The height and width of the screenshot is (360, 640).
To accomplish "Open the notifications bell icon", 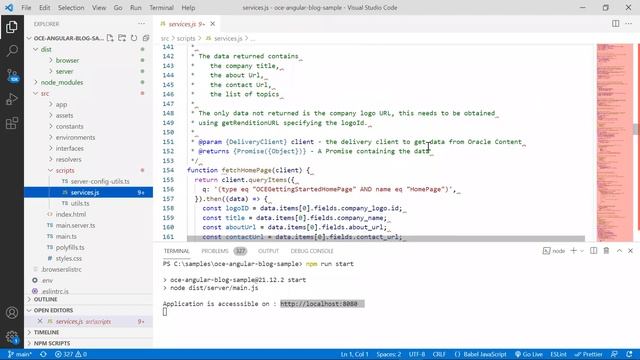I will [x=629, y=354].
